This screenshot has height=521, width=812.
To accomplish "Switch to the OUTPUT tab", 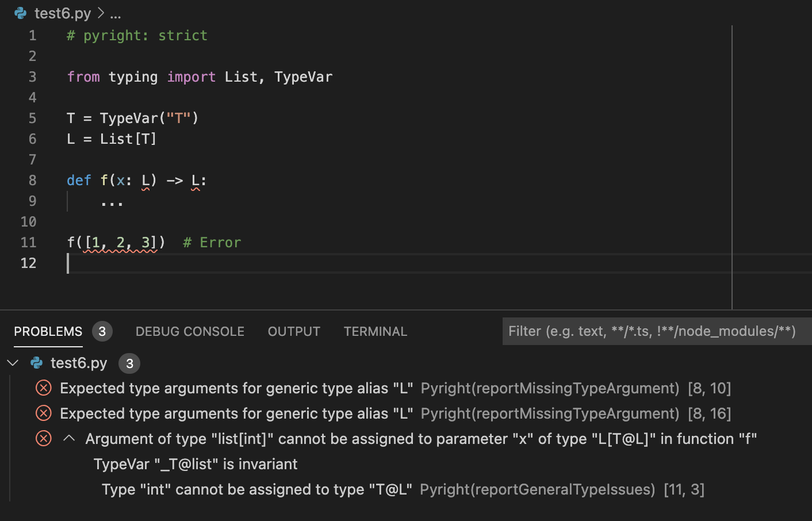I will [294, 331].
